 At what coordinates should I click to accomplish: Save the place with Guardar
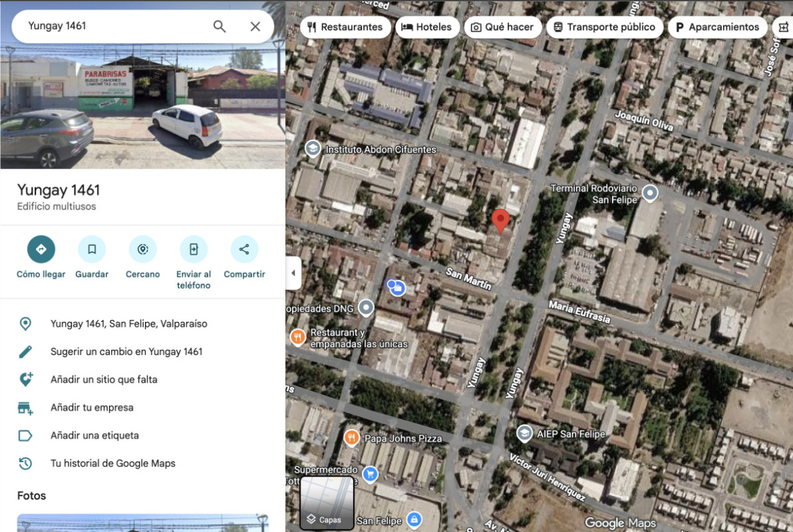coord(91,257)
